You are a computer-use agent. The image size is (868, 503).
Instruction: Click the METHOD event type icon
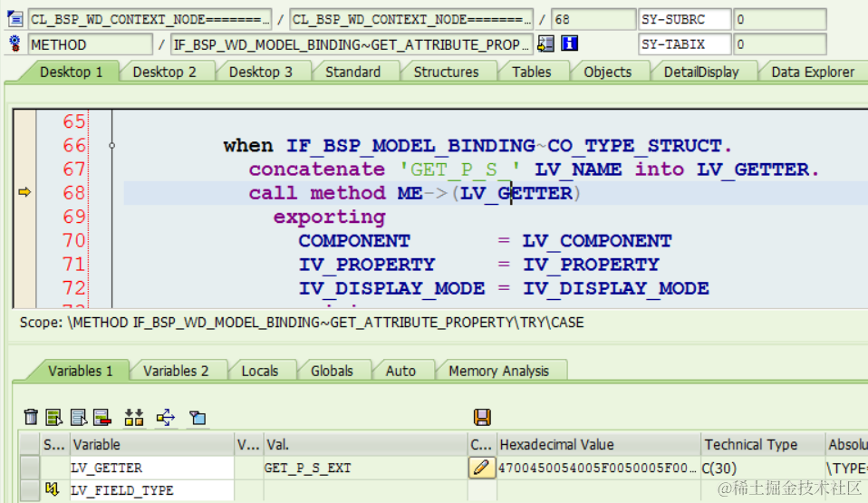tap(14, 44)
